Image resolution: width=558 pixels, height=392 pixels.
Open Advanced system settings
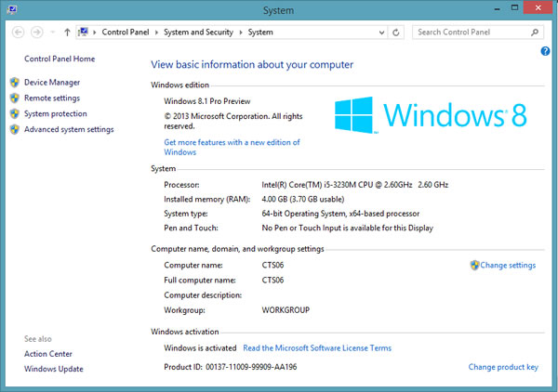(x=69, y=130)
